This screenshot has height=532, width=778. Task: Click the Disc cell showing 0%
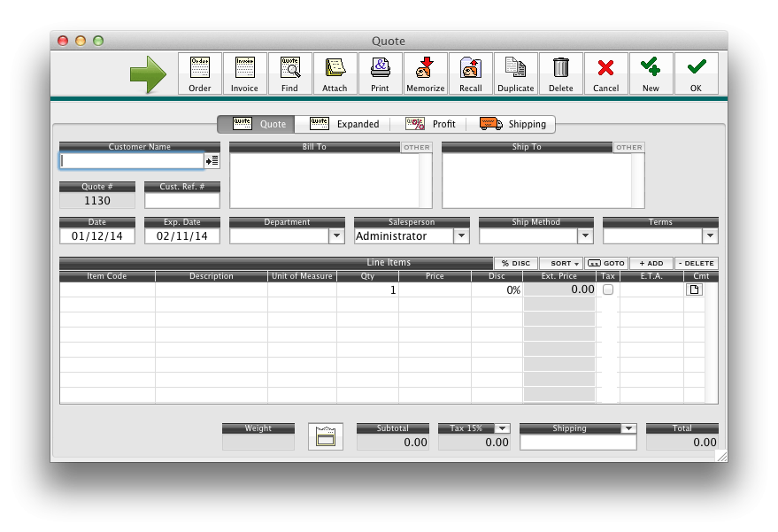click(497, 289)
